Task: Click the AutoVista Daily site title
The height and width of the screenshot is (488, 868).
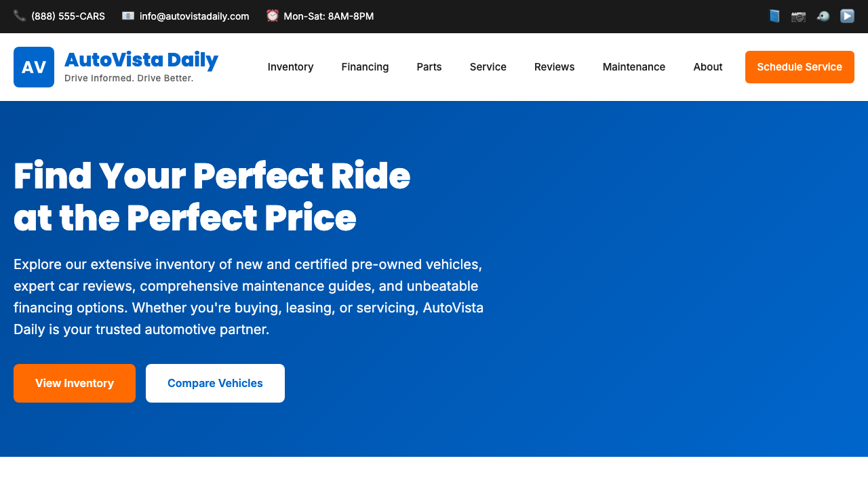Action: 141,60
